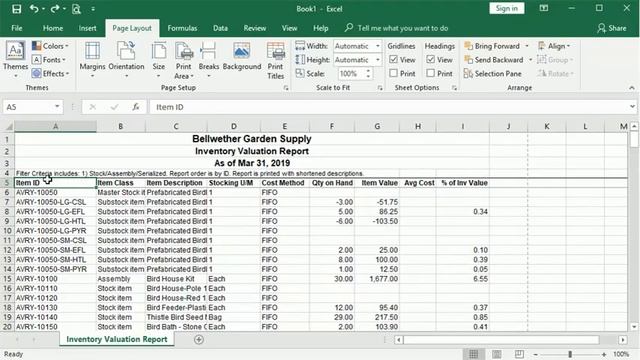Image resolution: width=640 pixels, height=360 pixels.
Task: Switch to Normal view in status bar
Action: coord(473,354)
